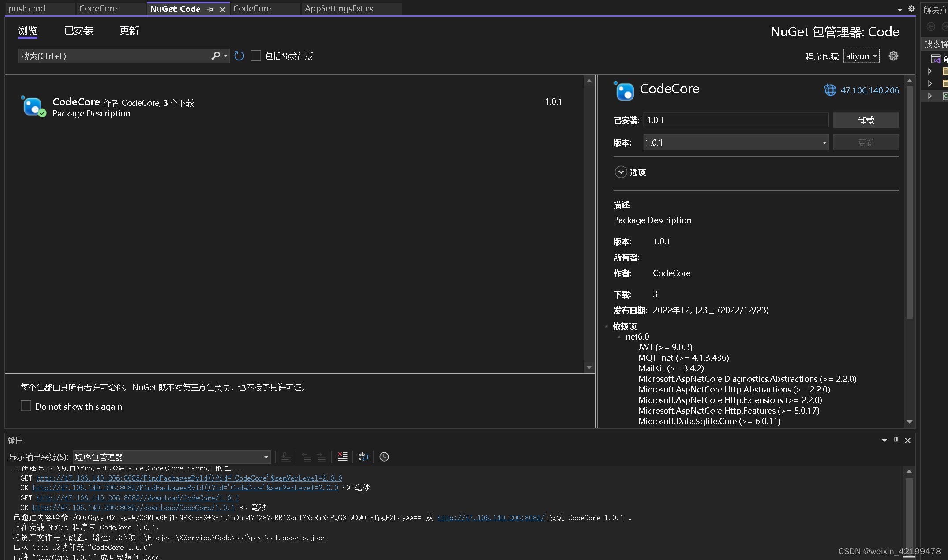
Task: Click the refresh packages icon
Action: pyautogui.click(x=239, y=56)
